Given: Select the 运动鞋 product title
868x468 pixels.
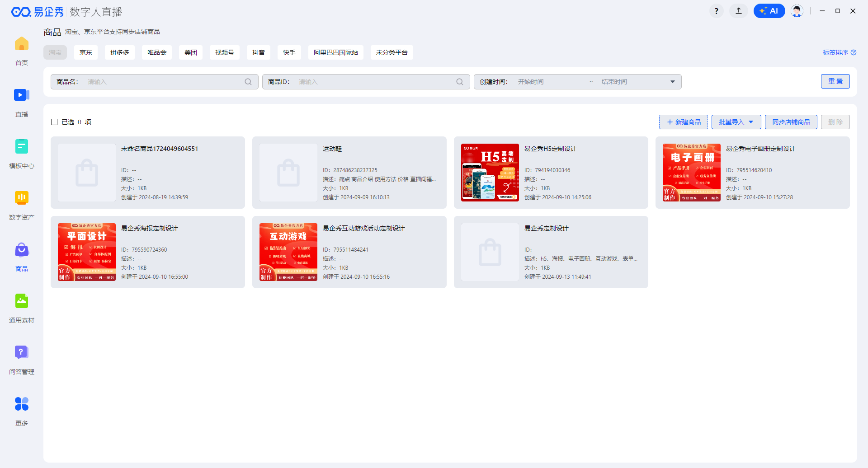Looking at the screenshot, I should coord(332,149).
